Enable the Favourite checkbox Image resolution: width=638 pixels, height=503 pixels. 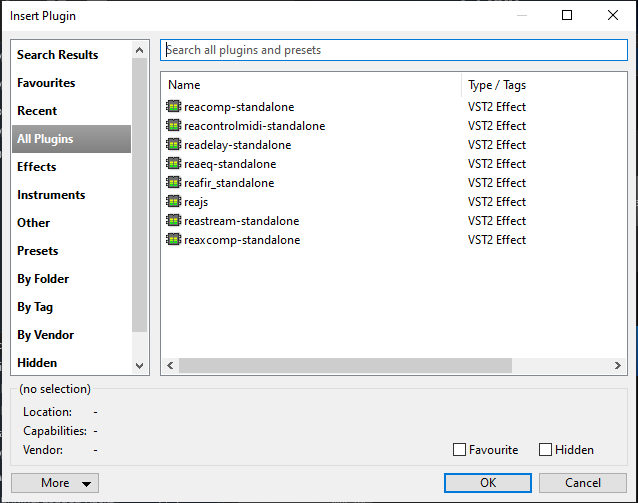(459, 450)
